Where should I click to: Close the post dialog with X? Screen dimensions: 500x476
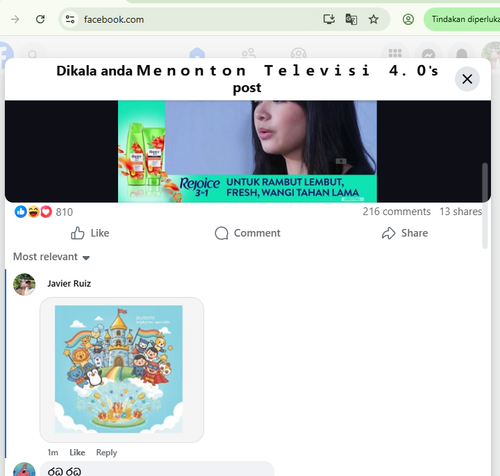(467, 79)
